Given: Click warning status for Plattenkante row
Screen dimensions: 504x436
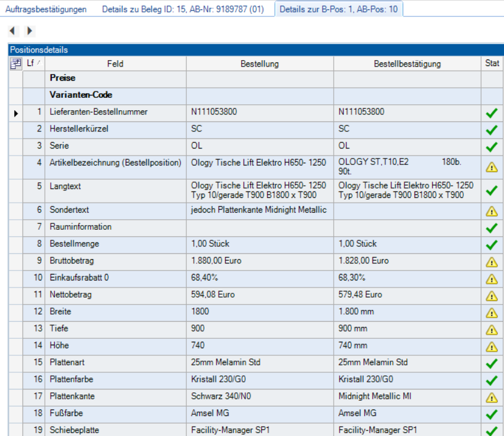Looking at the screenshot, I should point(491,397).
